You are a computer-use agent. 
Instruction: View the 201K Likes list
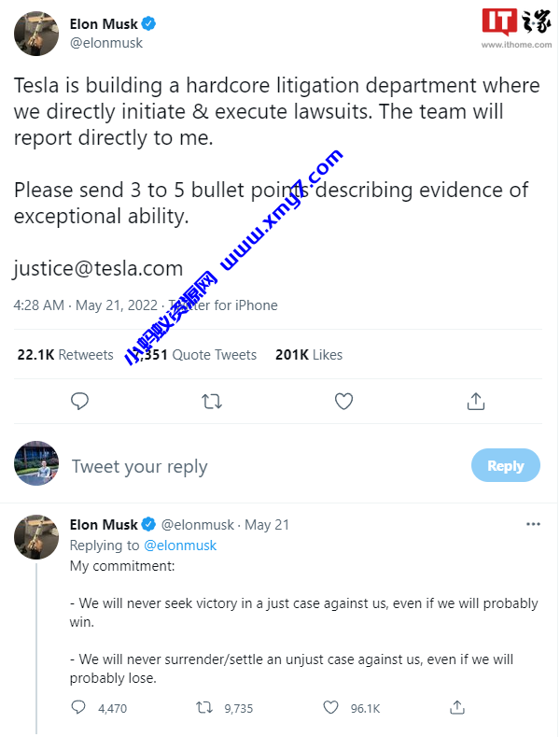[309, 355]
